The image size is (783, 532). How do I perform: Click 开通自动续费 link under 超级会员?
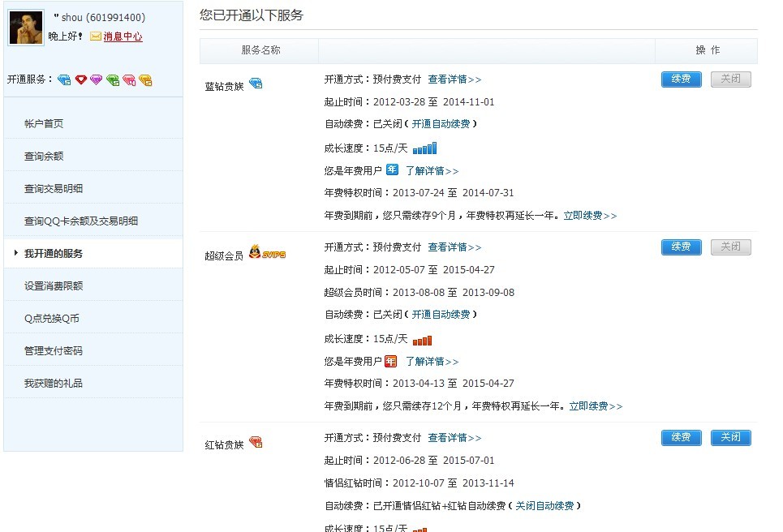pyautogui.click(x=441, y=315)
